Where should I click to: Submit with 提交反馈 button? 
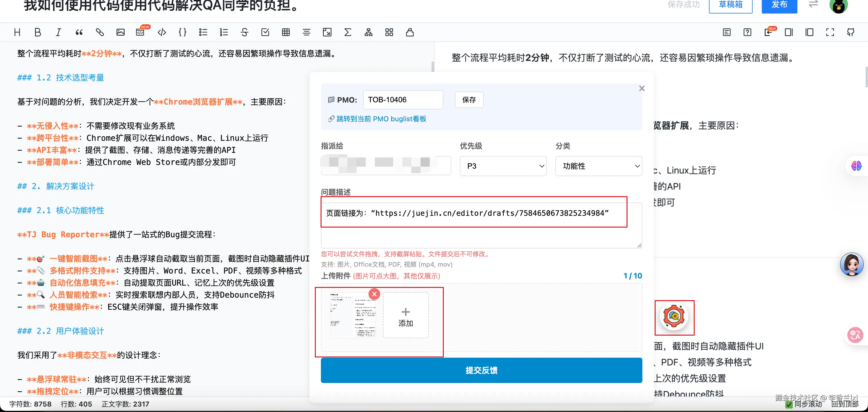click(481, 370)
